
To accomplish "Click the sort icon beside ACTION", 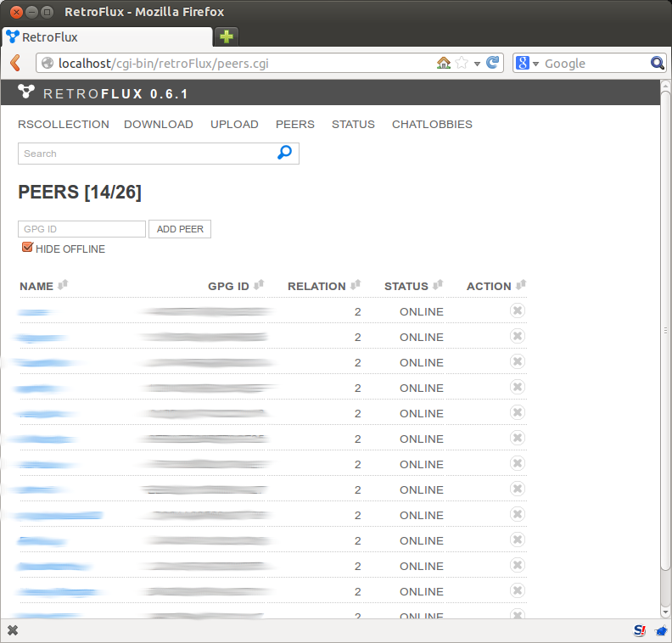I will [x=521, y=284].
